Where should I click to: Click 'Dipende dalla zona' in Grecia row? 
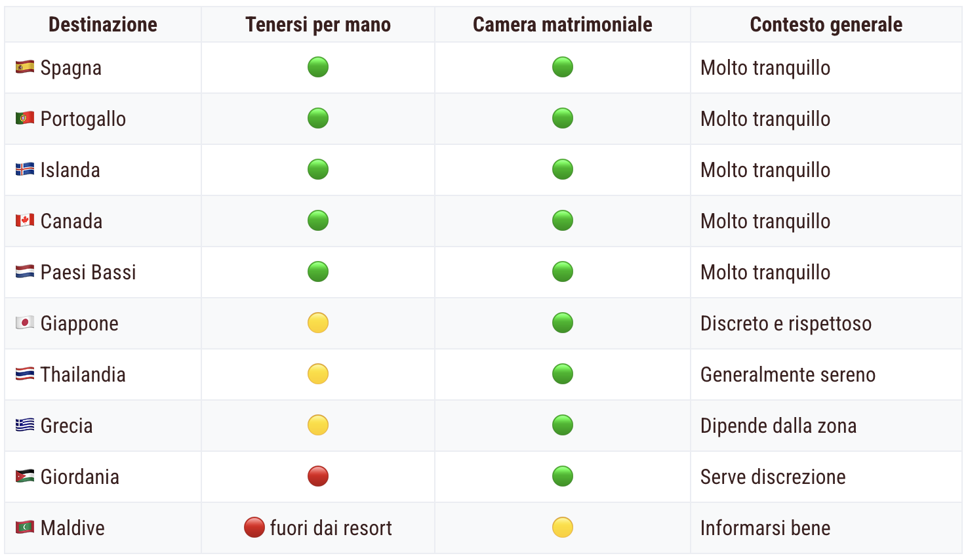click(x=778, y=426)
